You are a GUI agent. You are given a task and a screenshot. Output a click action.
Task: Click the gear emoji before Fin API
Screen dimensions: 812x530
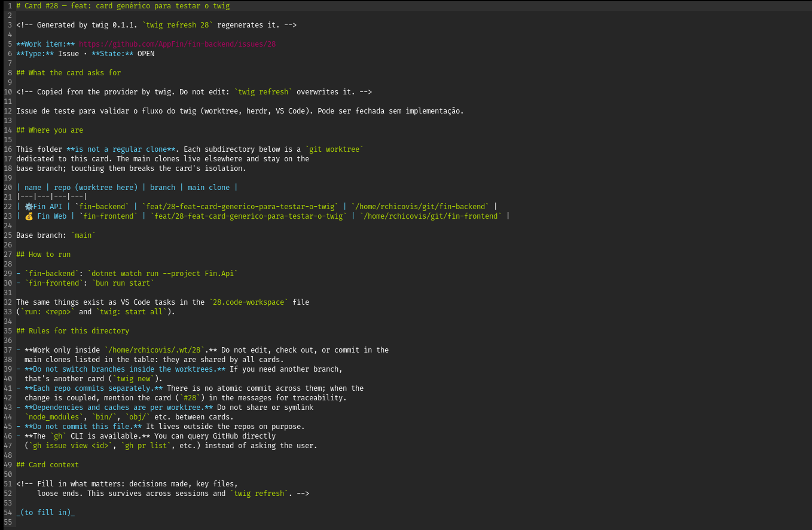[29, 207]
